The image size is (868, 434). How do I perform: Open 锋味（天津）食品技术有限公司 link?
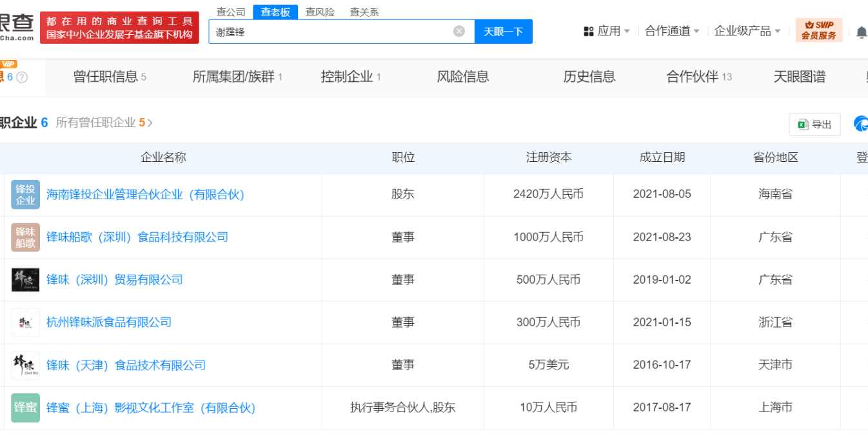pyautogui.click(x=126, y=365)
